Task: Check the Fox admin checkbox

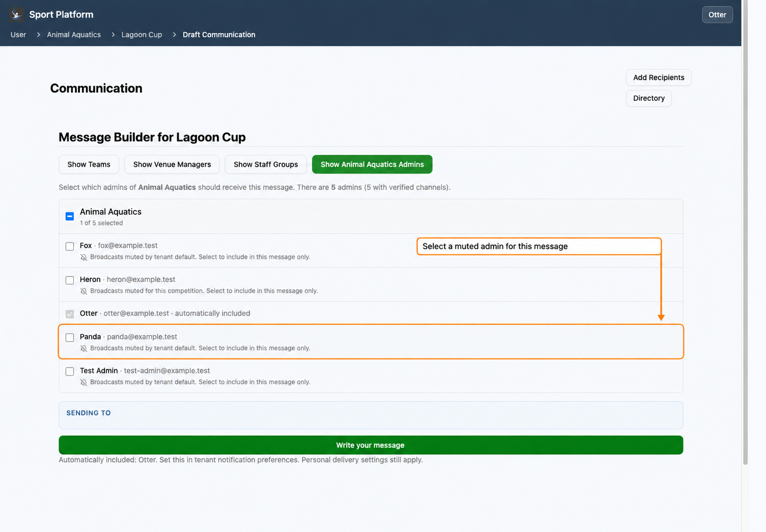Action: pyautogui.click(x=70, y=246)
